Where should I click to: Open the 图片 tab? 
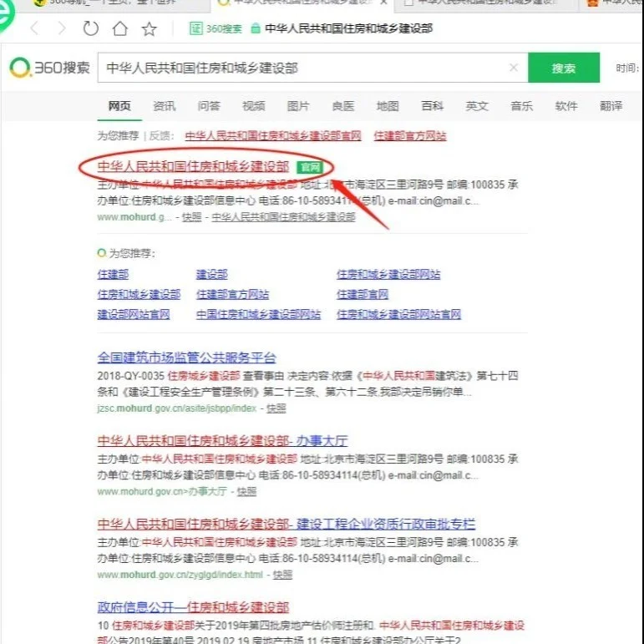click(298, 106)
